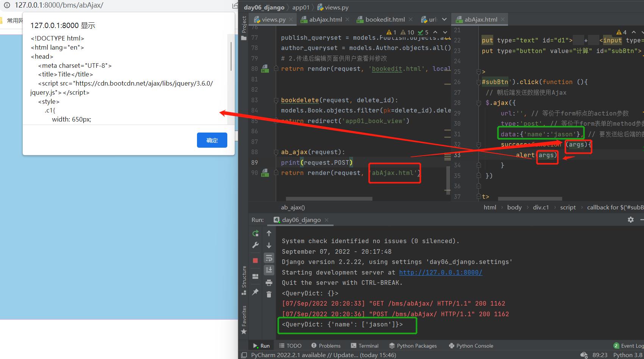The width and height of the screenshot is (644, 359).
Task: Click the body breadcrumb in the HTML editor
Action: [514, 207]
